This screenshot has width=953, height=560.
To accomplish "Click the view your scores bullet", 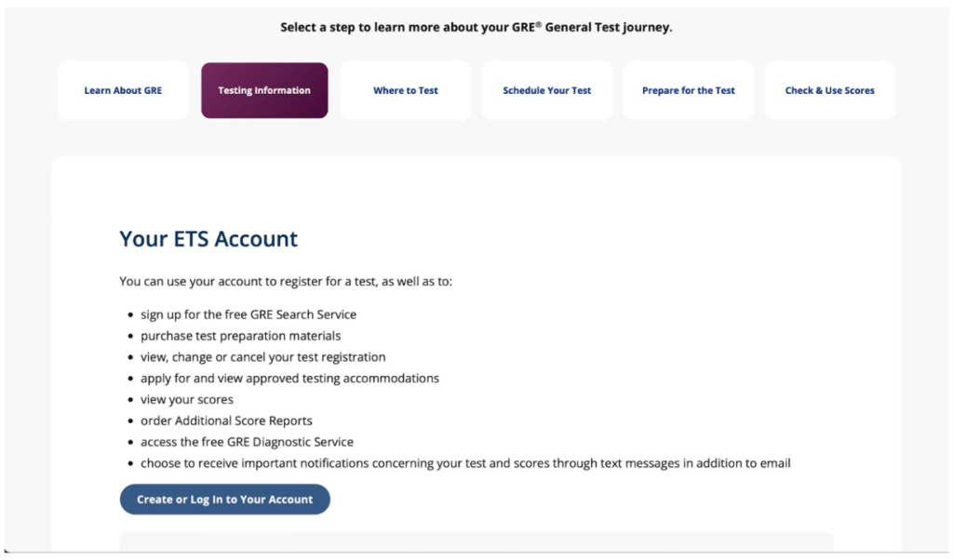I will click(x=187, y=400).
